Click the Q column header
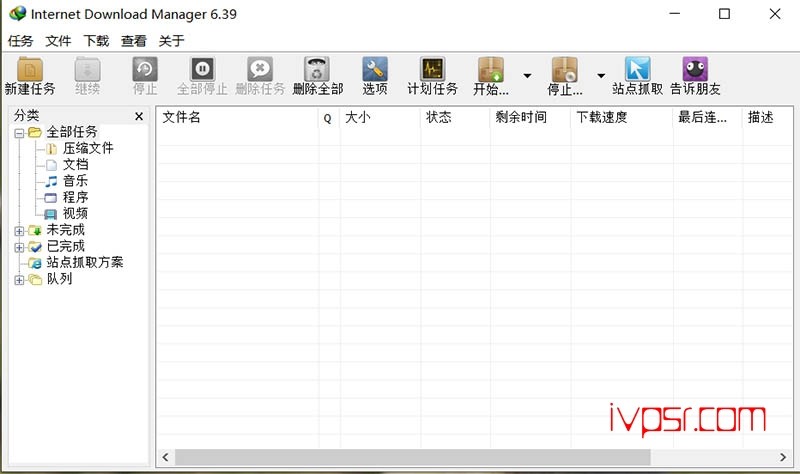 (x=329, y=117)
